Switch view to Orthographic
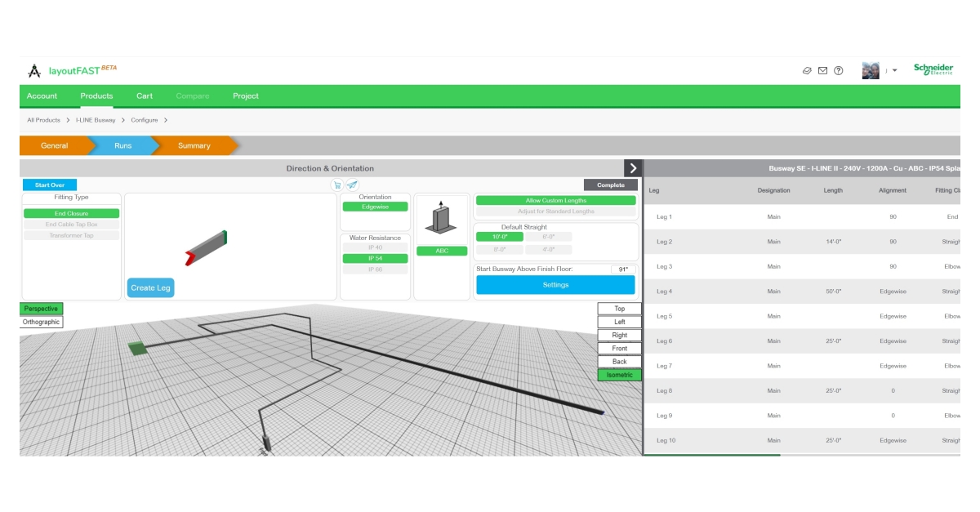This screenshot has height=512, width=980. tap(41, 323)
